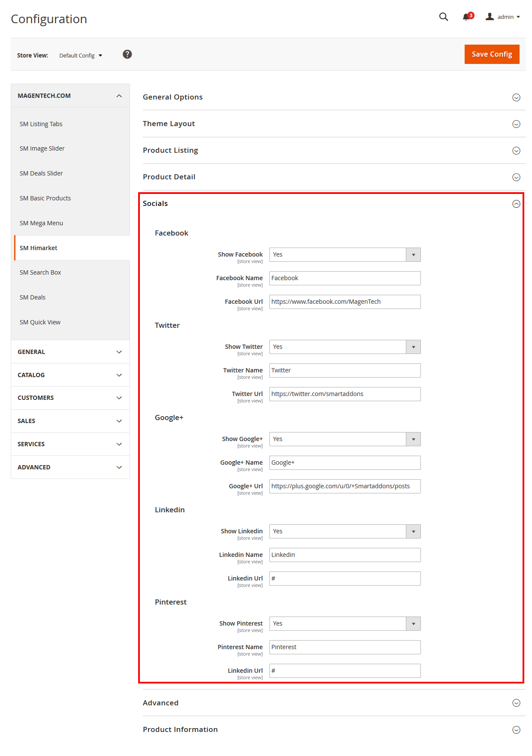Open the Default Config store view switcher
Viewport: 532px width, 756px height.
coord(81,55)
